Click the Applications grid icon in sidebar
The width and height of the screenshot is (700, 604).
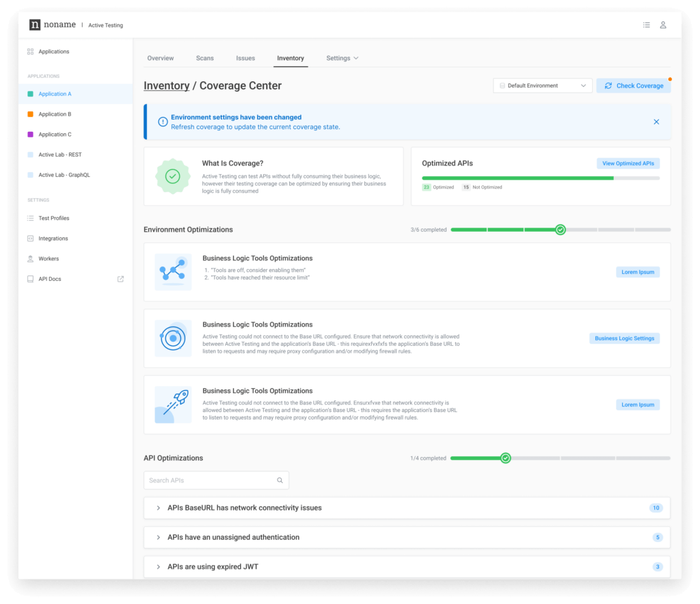click(x=30, y=52)
